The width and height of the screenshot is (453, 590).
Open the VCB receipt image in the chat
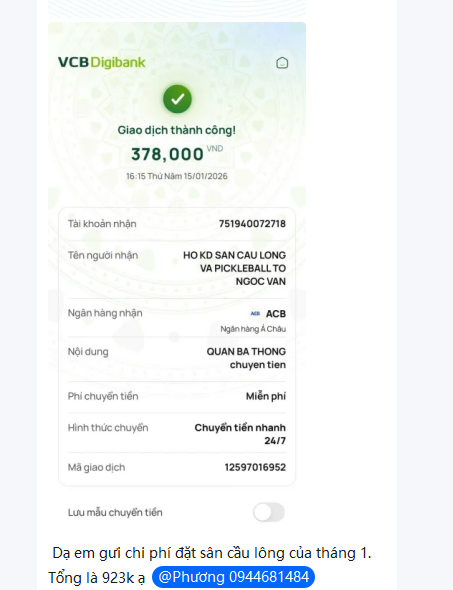(x=177, y=277)
